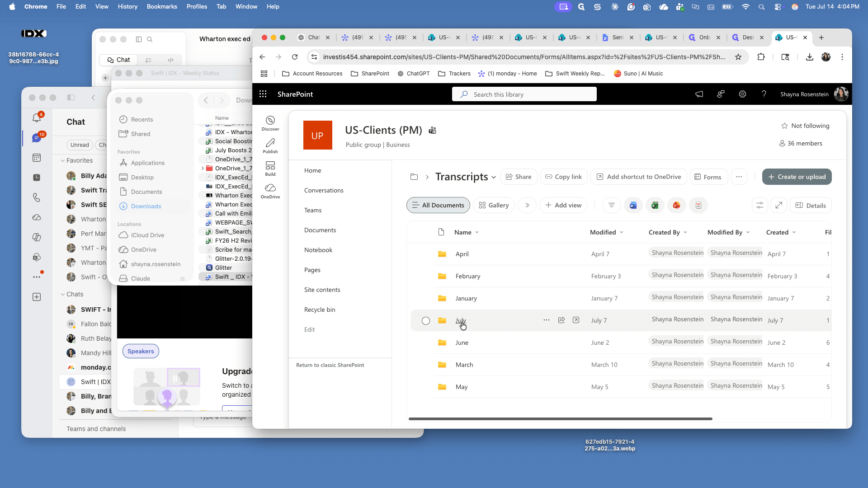The height and width of the screenshot is (488, 868).
Task: Click Create or upload button
Action: 797,177
